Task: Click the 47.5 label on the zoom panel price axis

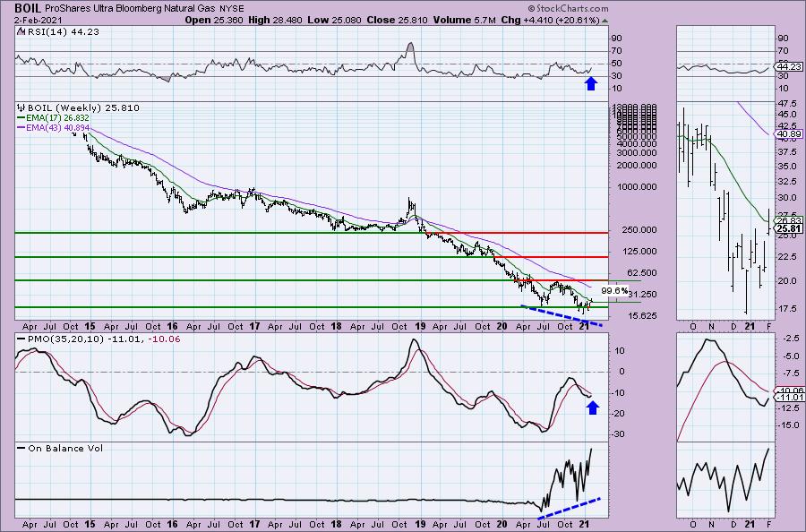Action: (x=788, y=103)
